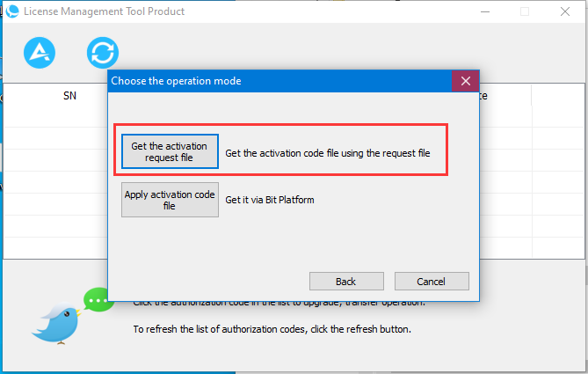Click Apply activation code file button
Image resolution: width=588 pixels, height=374 pixels.
(x=170, y=200)
